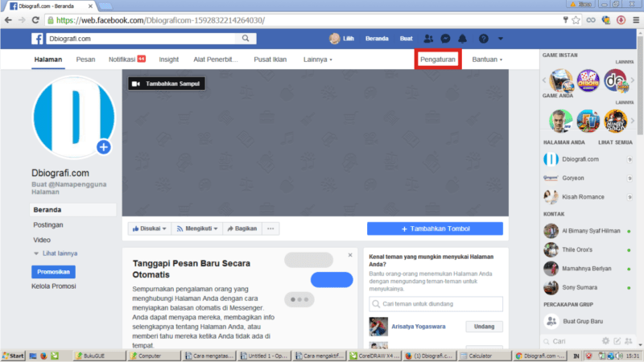The height and width of the screenshot is (362, 644).
Task: Bookmark page with the star icon
Action: click(x=576, y=20)
